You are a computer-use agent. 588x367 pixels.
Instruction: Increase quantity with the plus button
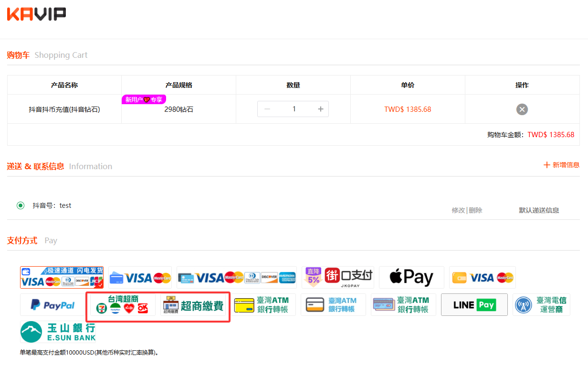pyautogui.click(x=321, y=109)
